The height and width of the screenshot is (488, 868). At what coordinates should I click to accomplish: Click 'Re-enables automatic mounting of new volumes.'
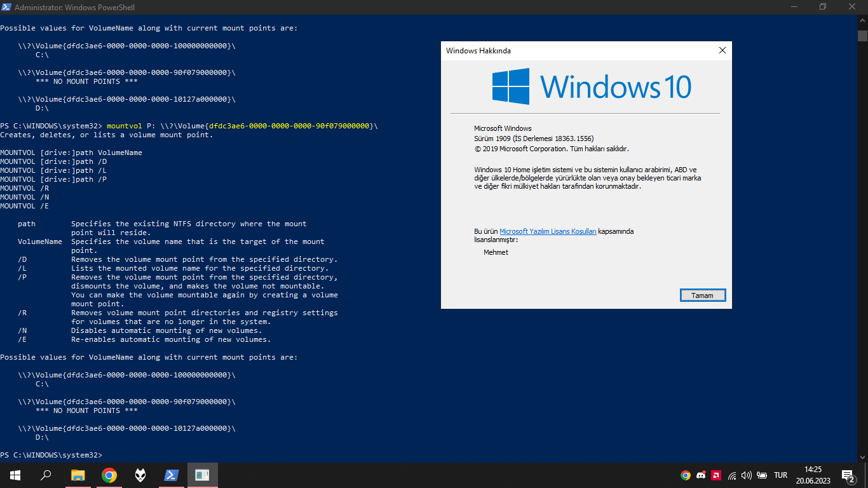click(171, 339)
